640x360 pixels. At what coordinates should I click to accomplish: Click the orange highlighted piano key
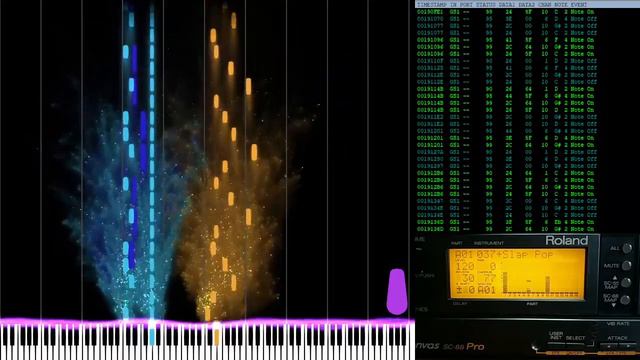point(217,336)
